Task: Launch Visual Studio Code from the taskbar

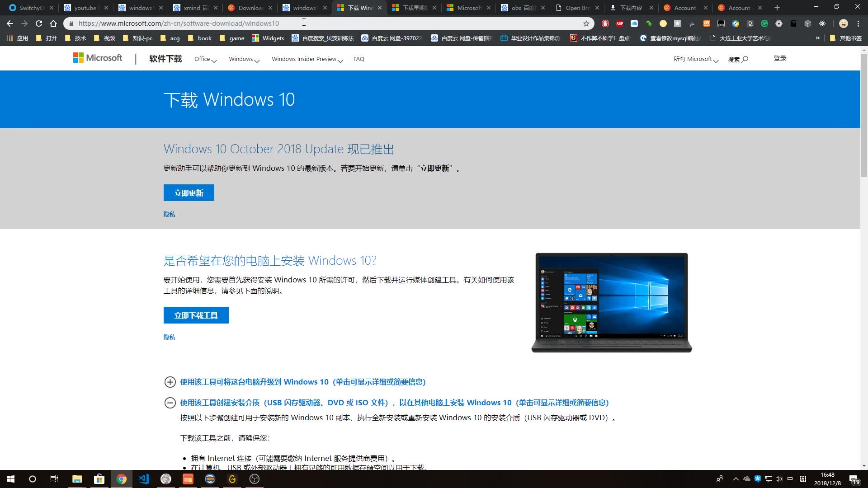Action: point(143,479)
